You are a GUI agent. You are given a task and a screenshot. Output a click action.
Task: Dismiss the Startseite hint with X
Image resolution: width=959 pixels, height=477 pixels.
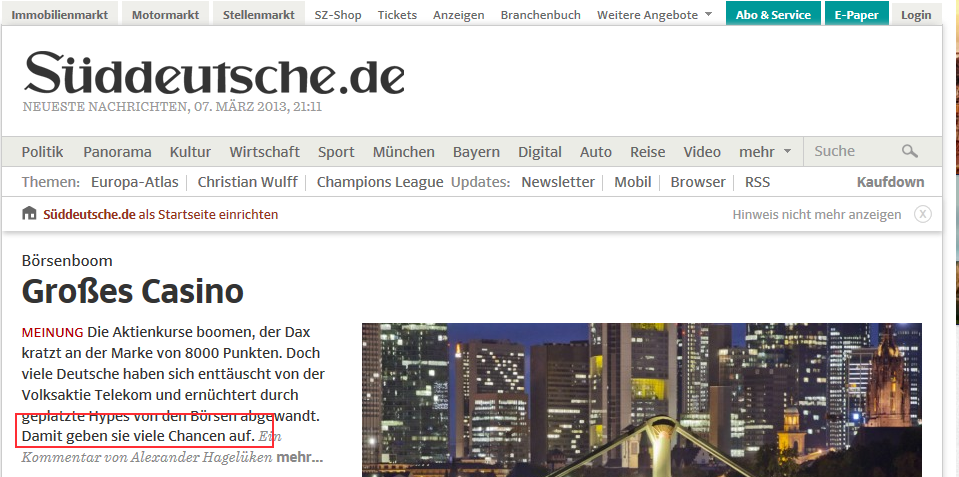coord(922,214)
